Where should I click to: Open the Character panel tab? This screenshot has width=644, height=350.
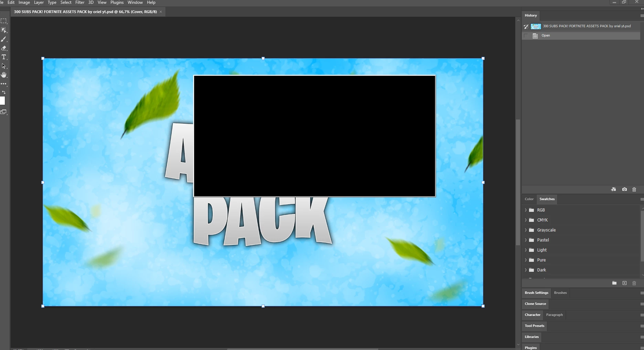[x=532, y=315]
